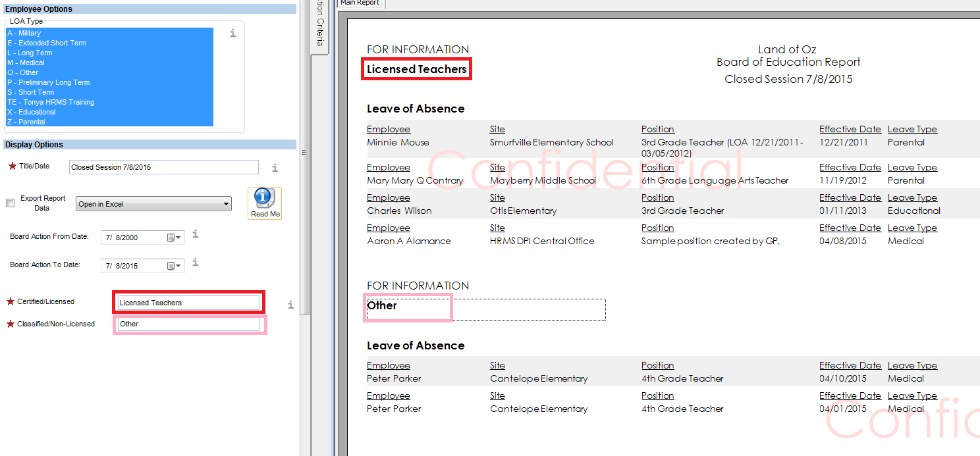Expand the Board Action From Date dropdown arrow
Viewport: 980px width, 456px height.
pos(178,237)
